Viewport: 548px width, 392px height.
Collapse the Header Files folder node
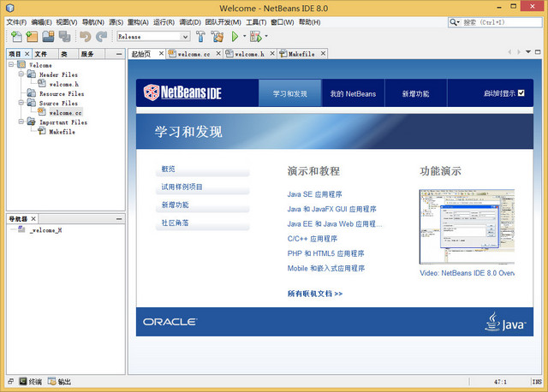[x=21, y=74]
